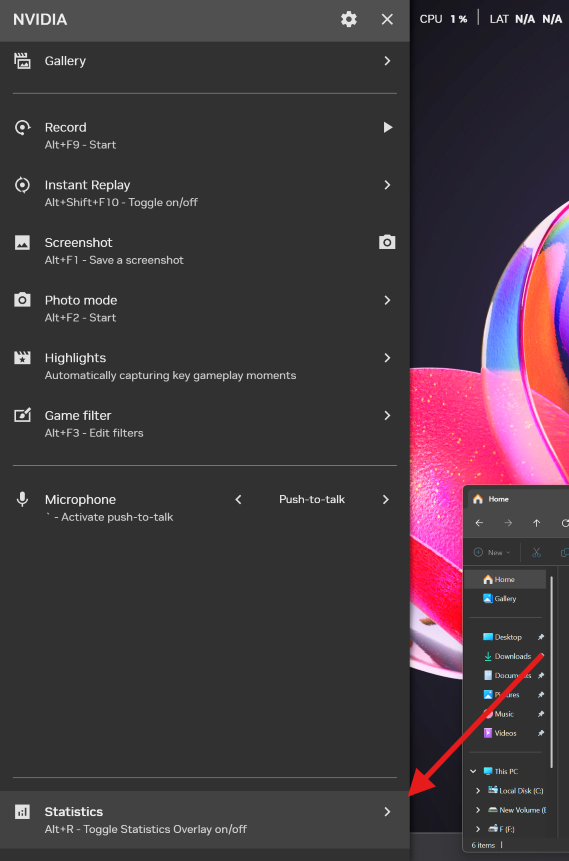Expand the New Volume drive node

pyautogui.click(x=478, y=810)
